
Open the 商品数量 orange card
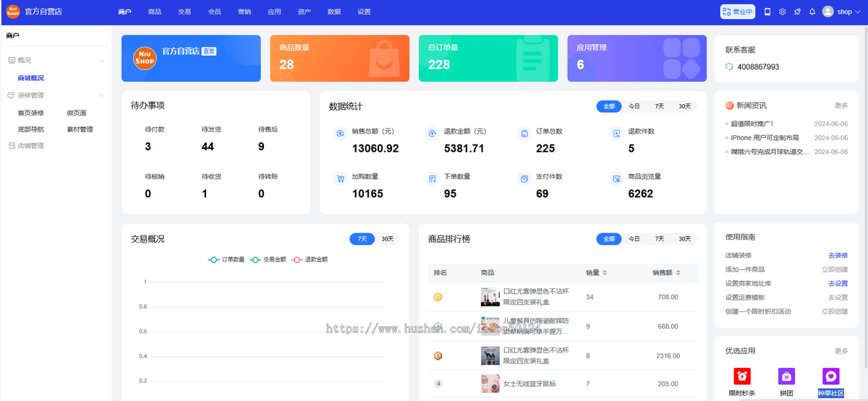(x=339, y=59)
